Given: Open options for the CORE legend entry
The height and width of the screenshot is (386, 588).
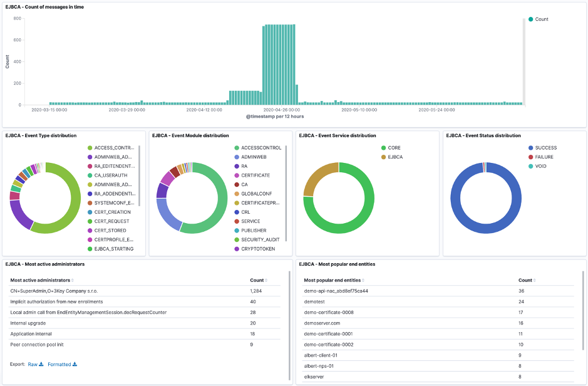Looking at the screenshot, I should coord(395,147).
